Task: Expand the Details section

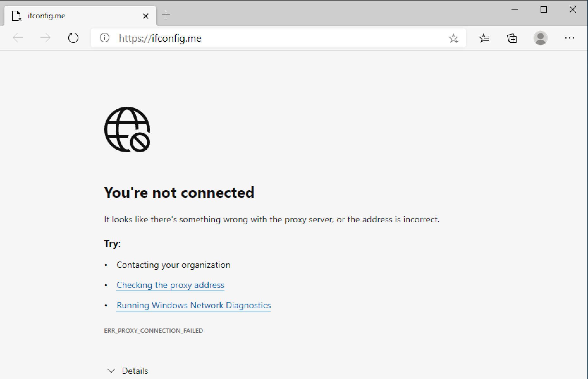Action: [128, 371]
